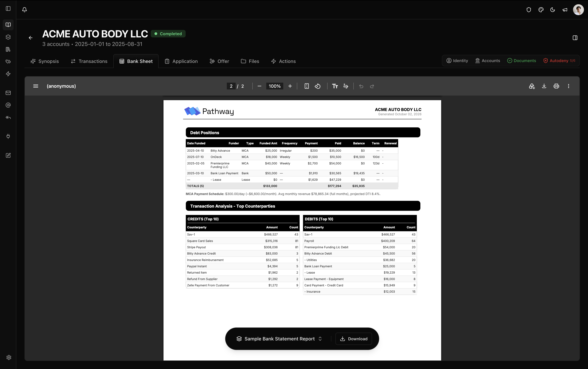The width and height of the screenshot is (588, 369).
Task: Open the stacked layers sidebar icon
Action: tap(8, 37)
